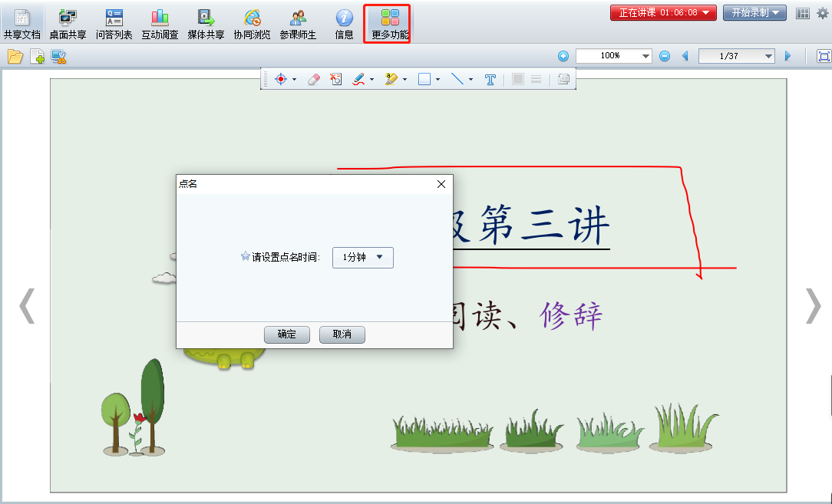Confirm roll call with 确定
This screenshot has width=832, height=504.
click(287, 334)
